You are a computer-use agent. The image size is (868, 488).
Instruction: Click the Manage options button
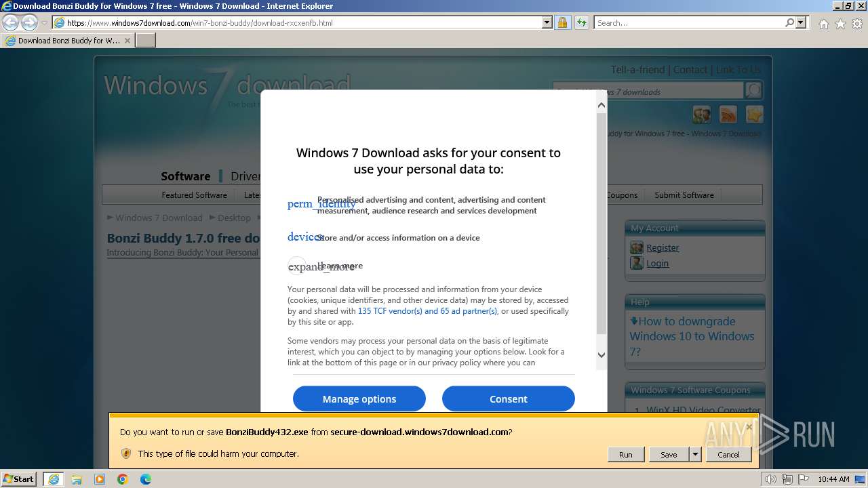click(x=359, y=399)
